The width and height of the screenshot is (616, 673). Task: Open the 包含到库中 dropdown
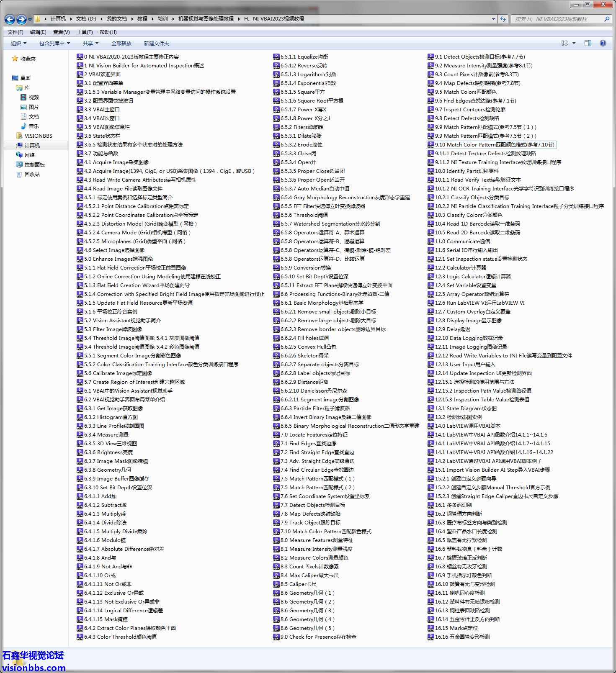[x=54, y=44]
